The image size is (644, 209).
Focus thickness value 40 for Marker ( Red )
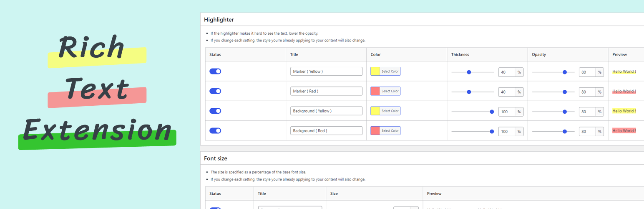(506, 92)
